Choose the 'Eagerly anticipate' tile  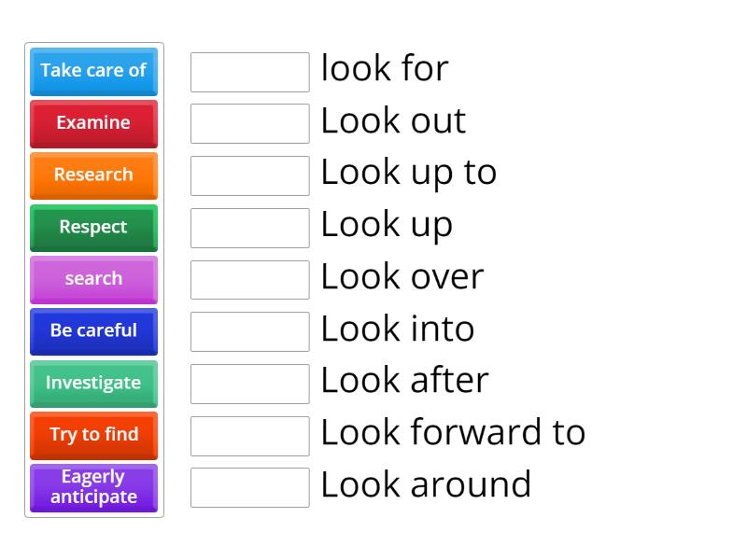click(x=93, y=487)
